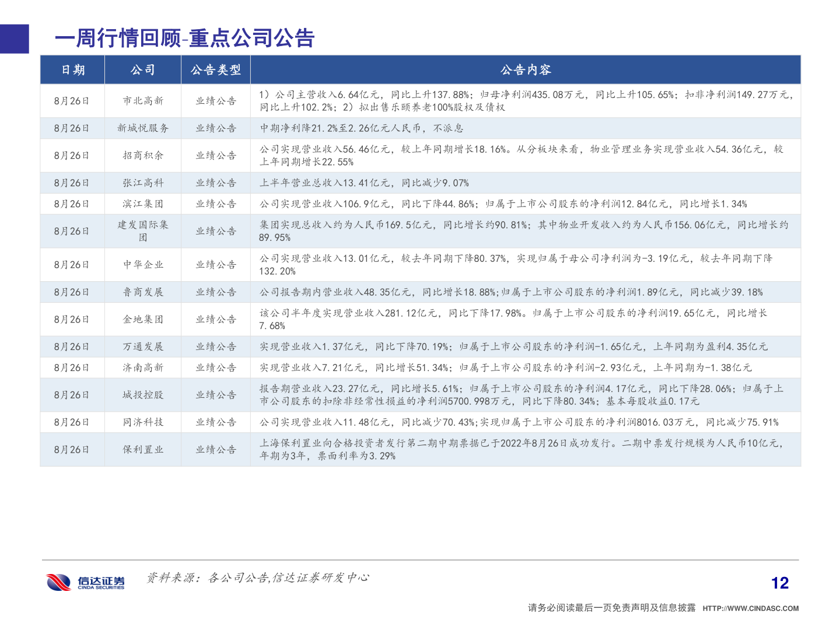Viewport: 840px width, 630px height.
Task: Click the company name 新城悦服务
Action: click(142, 128)
